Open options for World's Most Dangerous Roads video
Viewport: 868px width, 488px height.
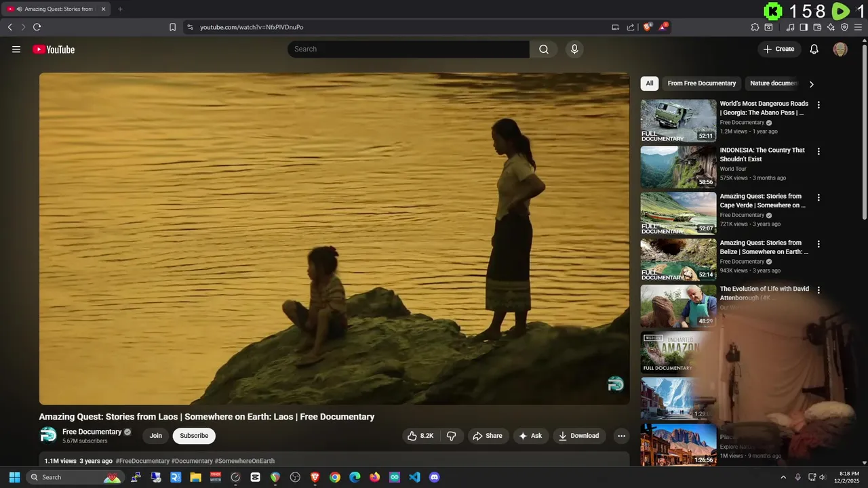point(818,105)
